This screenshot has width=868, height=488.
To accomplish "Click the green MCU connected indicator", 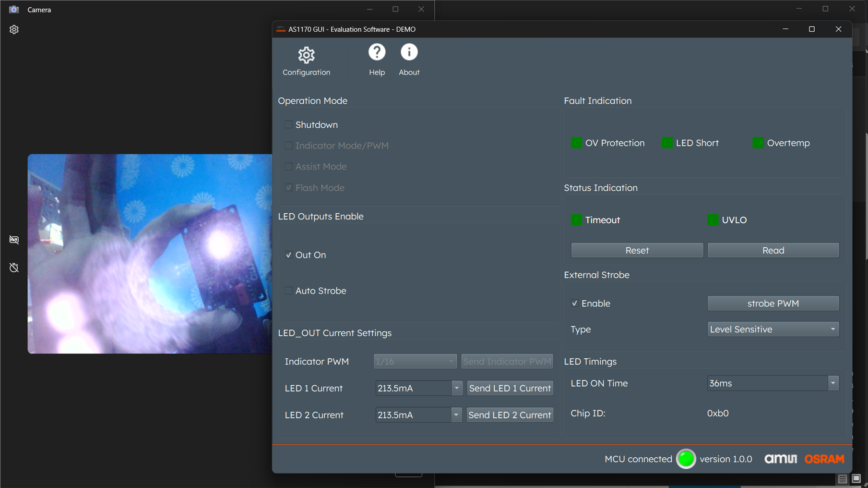I will pyautogui.click(x=686, y=459).
